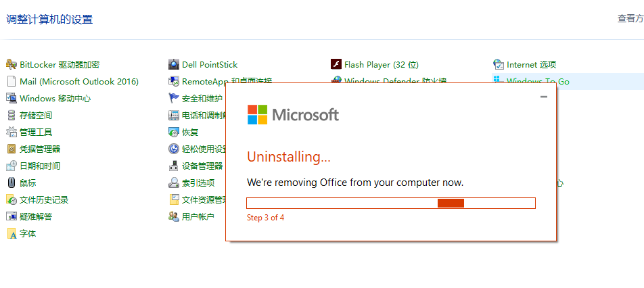This screenshot has height=288, width=644.
Task: Open the Dell PointStick icon
Action: [x=174, y=64]
